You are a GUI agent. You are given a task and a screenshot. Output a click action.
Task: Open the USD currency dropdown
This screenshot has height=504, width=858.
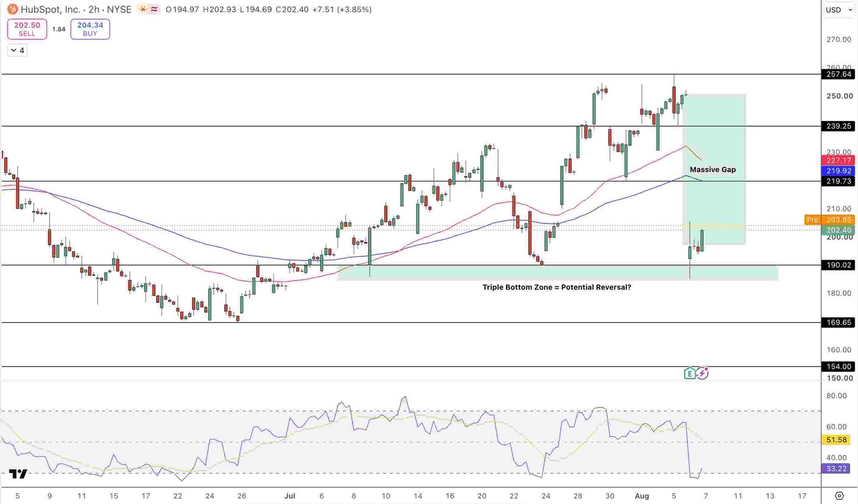(x=838, y=10)
